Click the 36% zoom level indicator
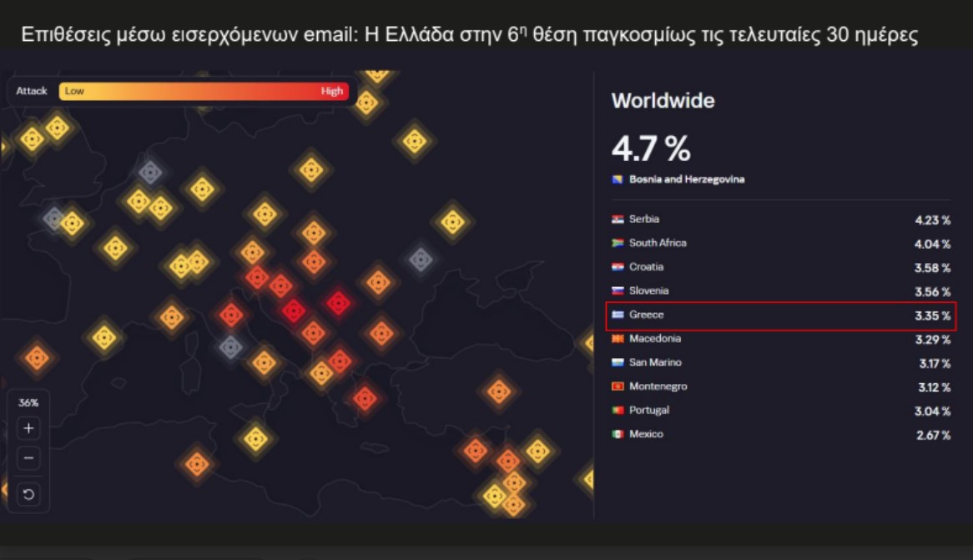This screenshot has height=560, width=973. pos(29,401)
